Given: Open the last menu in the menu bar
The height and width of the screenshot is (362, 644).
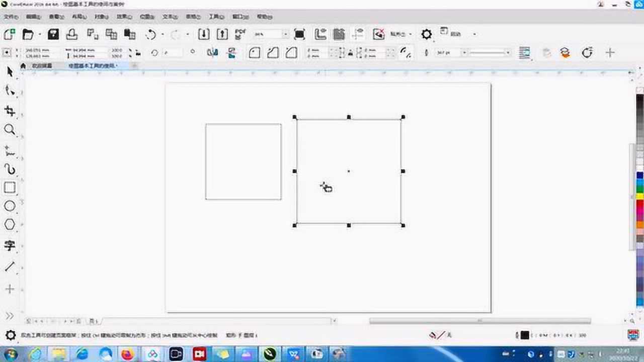Looking at the screenshot, I should pos(265,17).
